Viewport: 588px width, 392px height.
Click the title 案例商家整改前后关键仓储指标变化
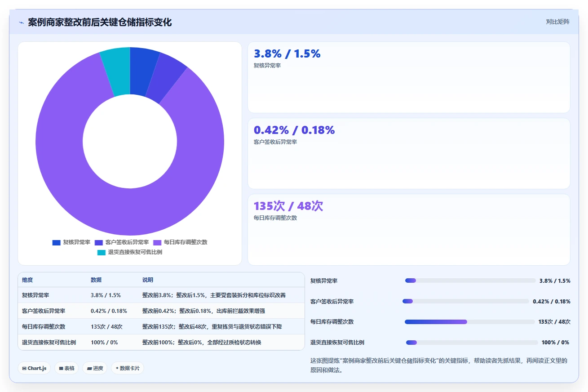[100, 22]
